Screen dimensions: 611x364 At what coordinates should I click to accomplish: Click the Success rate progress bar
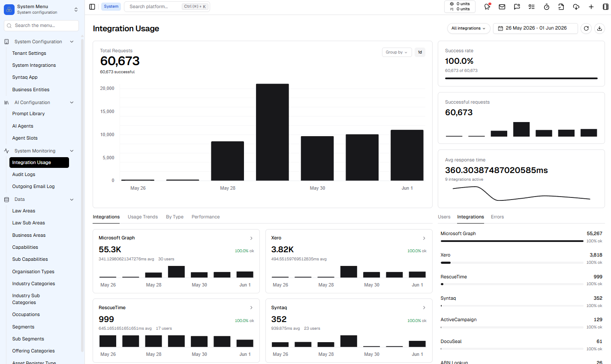tap(521, 78)
